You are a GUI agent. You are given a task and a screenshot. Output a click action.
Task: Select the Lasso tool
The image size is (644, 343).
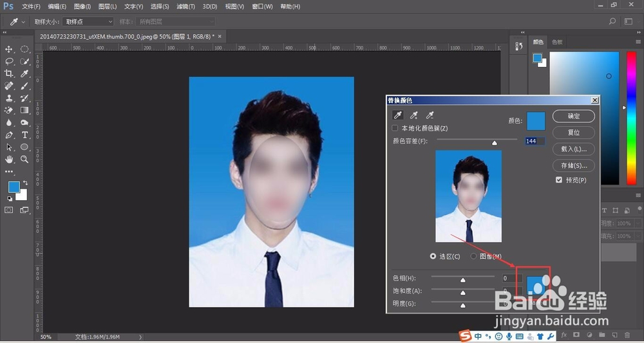pyautogui.click(x=9, y=62)
